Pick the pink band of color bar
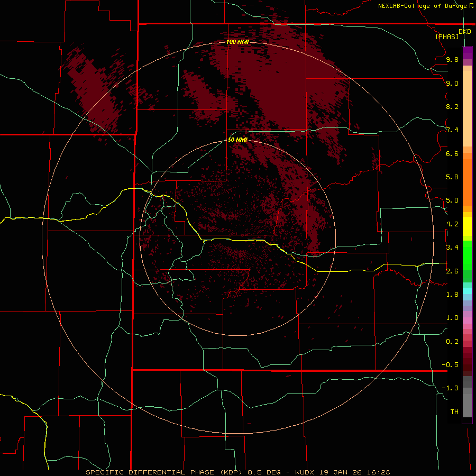Viewport: 476px width, 476px height. tap(467, 321)
